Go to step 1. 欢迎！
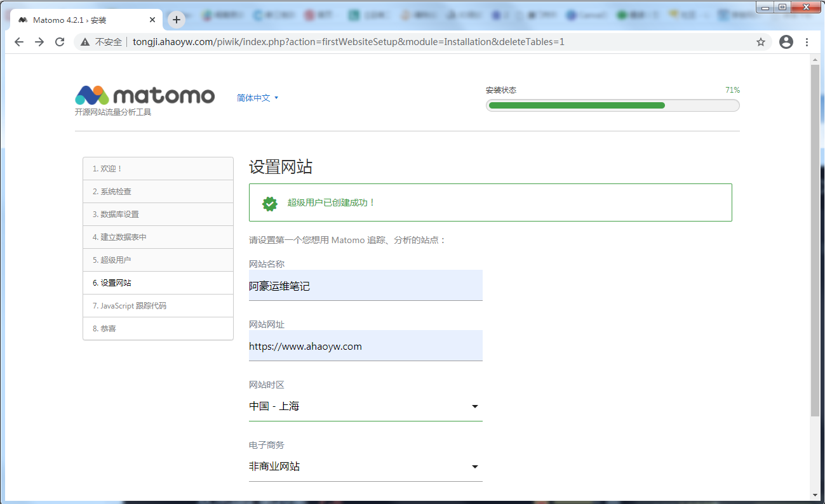 point(158,169)
